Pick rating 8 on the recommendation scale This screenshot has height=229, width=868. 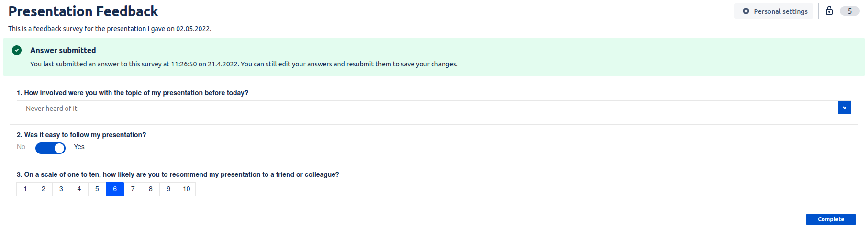pos(151,189)
